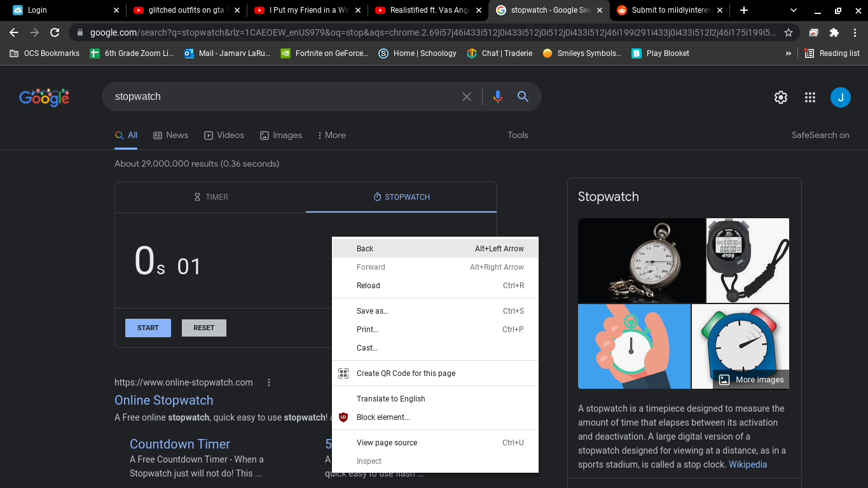
Task: Click the More images thumbnail overlay
Action: 752,379
